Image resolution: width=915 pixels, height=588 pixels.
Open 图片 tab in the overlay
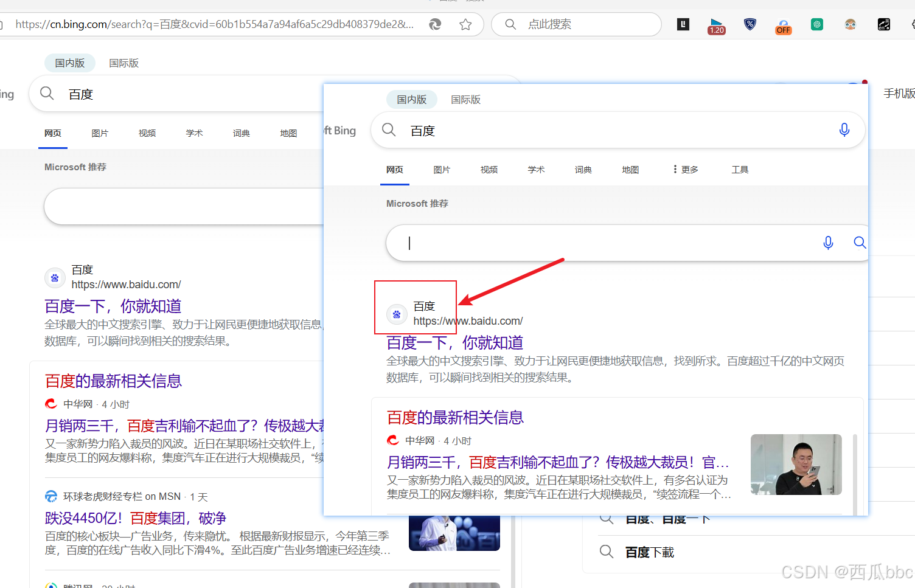tap(442, 170)
